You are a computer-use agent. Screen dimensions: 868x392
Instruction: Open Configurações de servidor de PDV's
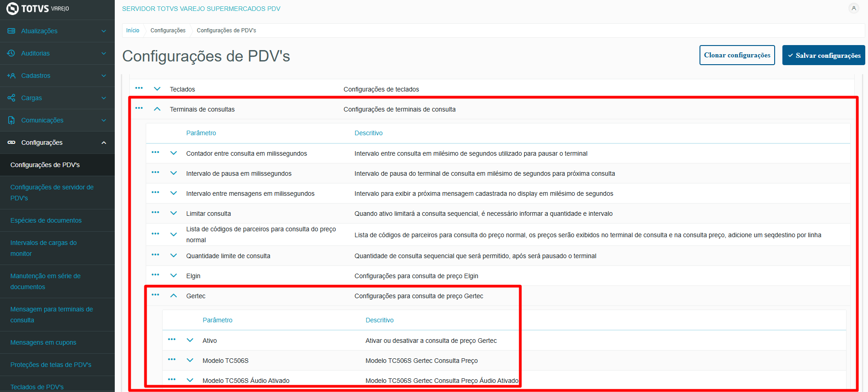57,193
